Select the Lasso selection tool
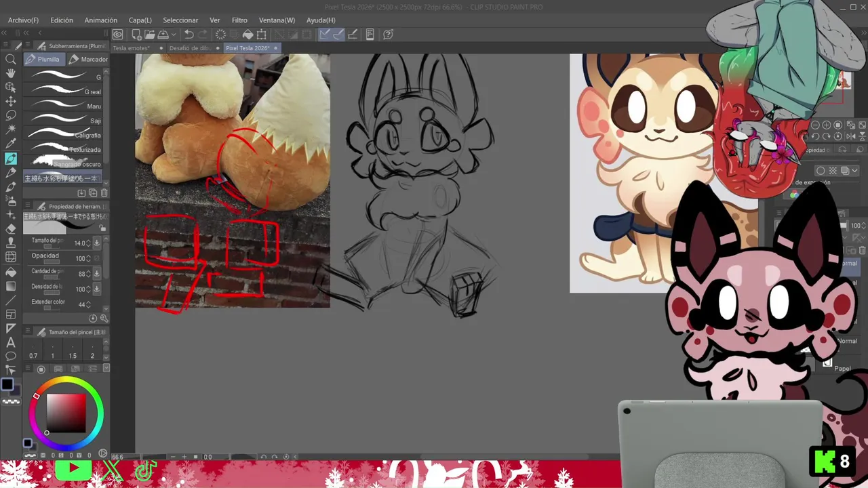Screen dimensions: 868x488 (11, 116)
